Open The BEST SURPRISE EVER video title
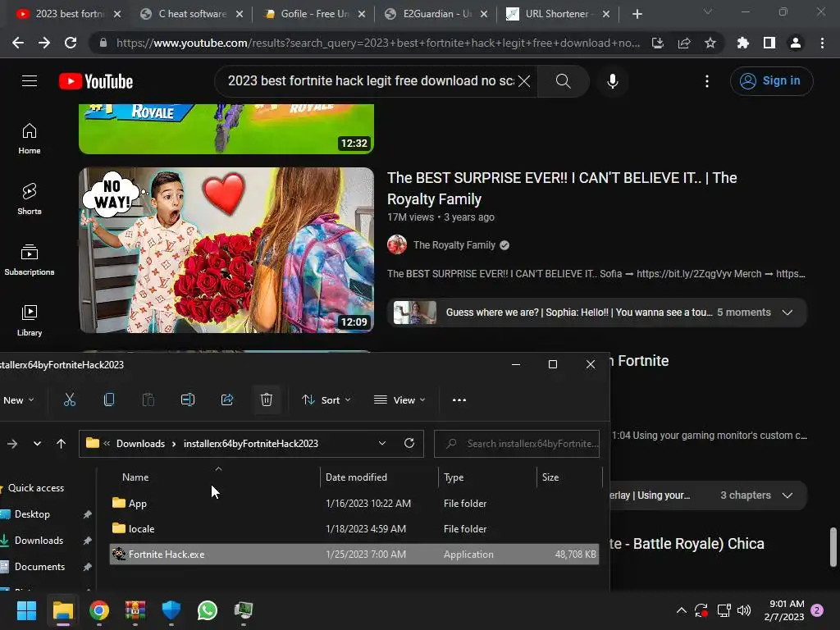This screenshot has height=630, width=840. coord(562,188)
